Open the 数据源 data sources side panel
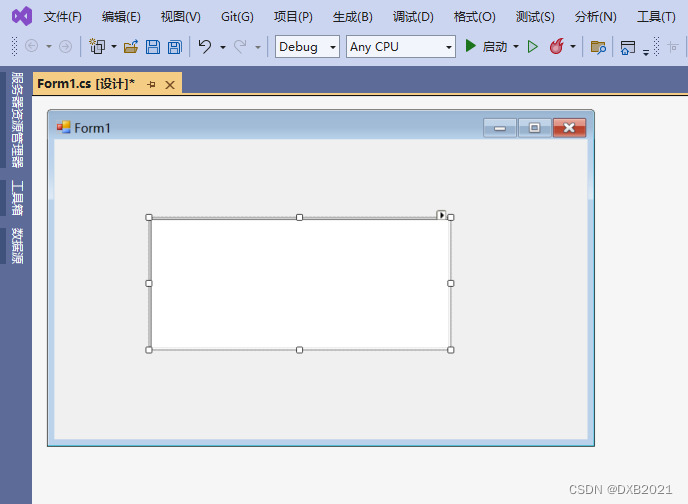This screenshot has width=688, height=504. [17, 246]
